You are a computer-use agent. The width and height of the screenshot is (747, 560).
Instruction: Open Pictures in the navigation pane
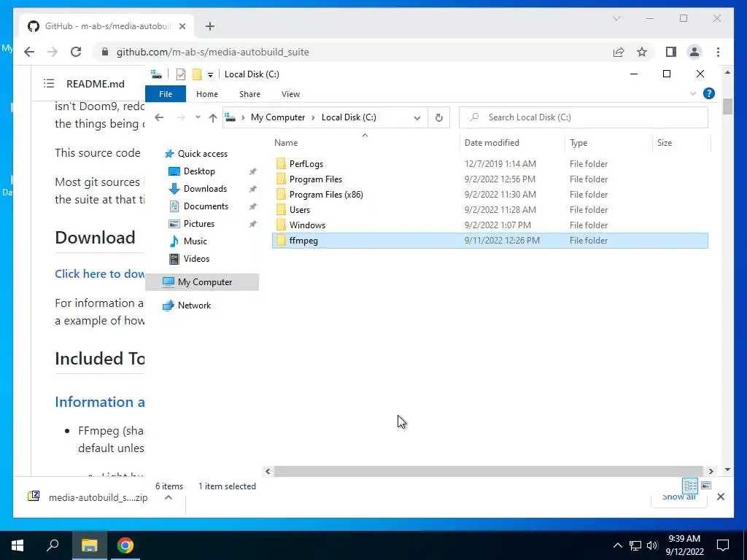tap(198, 224)
